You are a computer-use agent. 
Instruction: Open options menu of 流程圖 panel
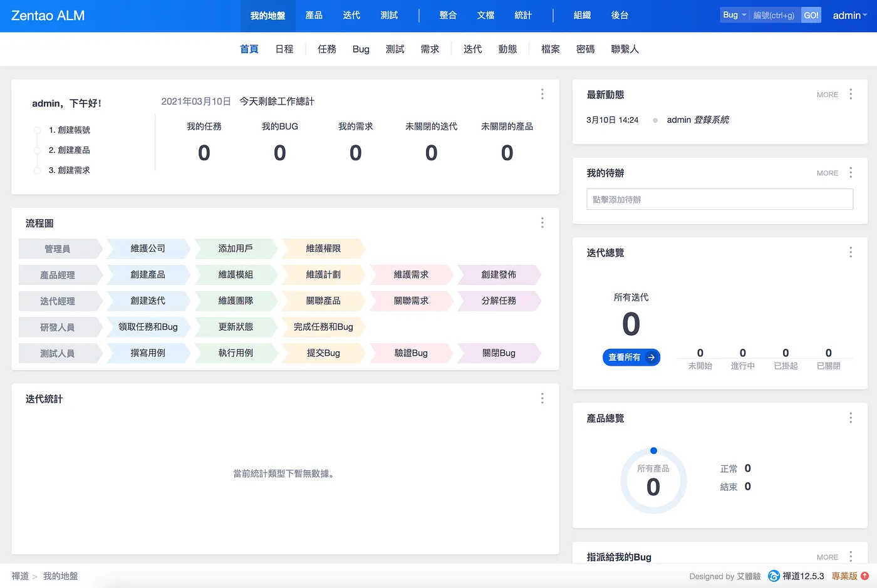coord(542,223)
